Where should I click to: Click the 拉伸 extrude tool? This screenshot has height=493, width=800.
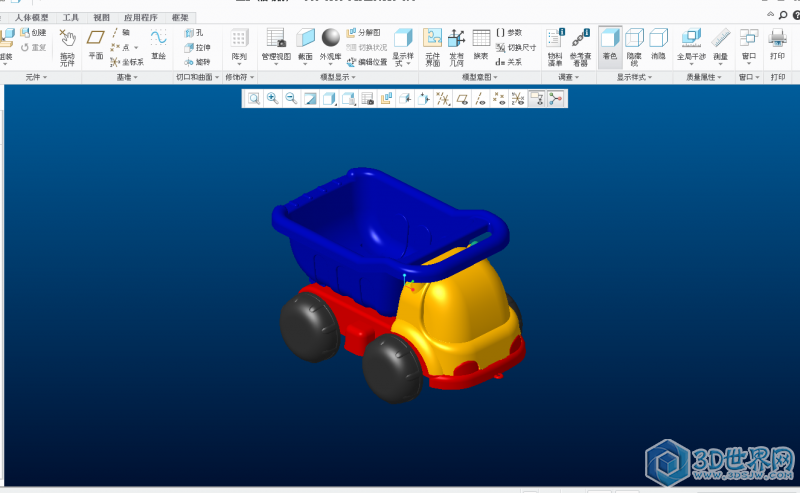tap(197, 47)
